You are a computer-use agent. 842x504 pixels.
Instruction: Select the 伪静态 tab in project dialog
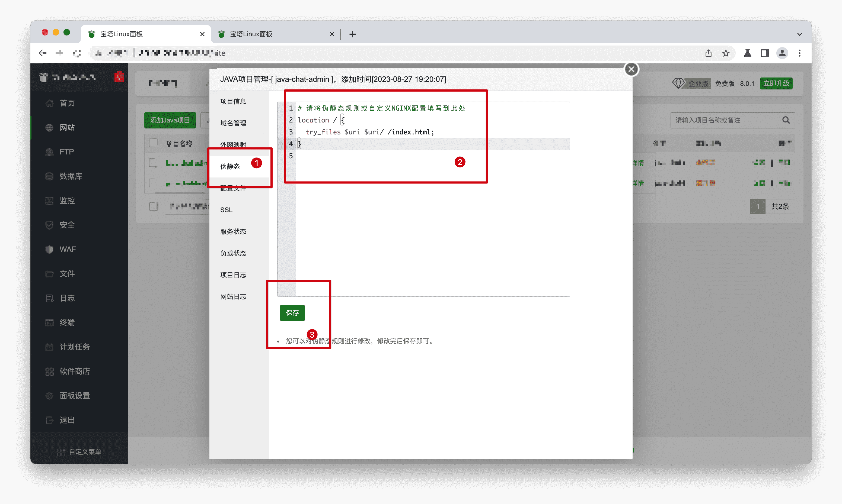[x=230, y=166]
